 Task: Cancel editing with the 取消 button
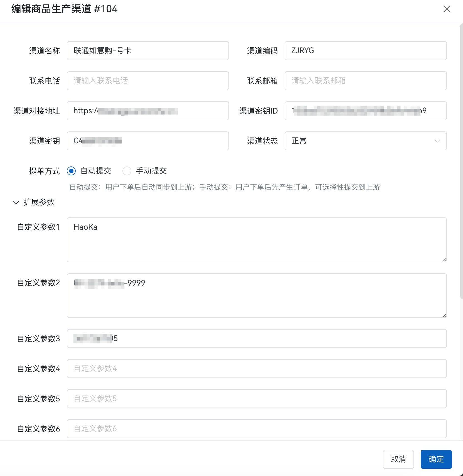(398, 459)
